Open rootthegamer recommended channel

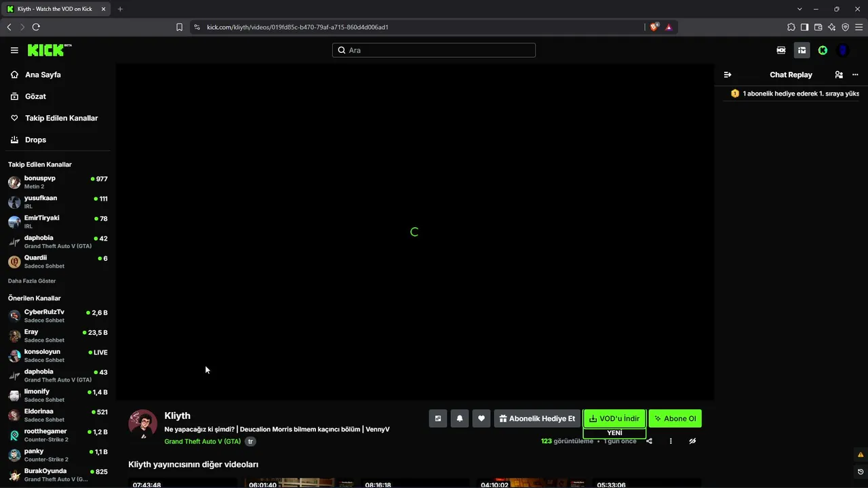pos(58,435)
